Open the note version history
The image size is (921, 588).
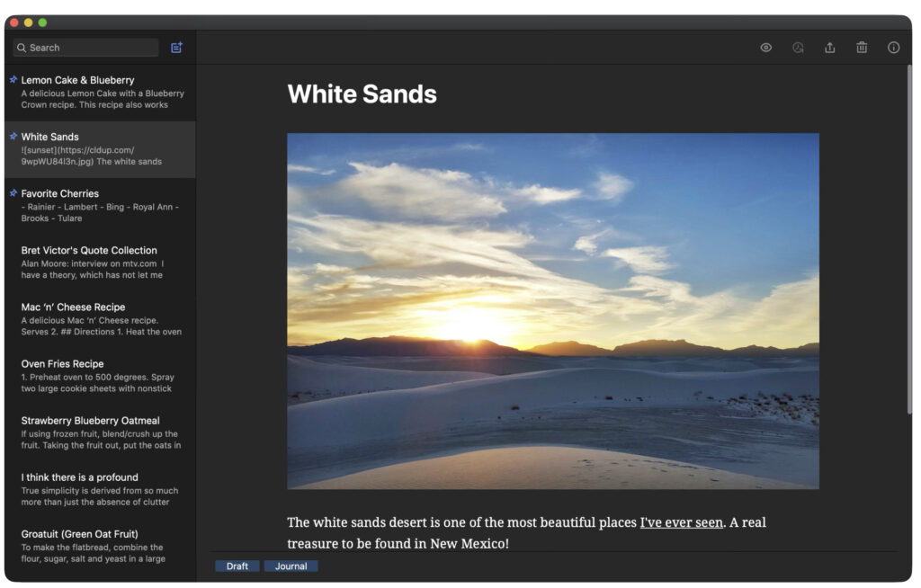coord(798,48)
